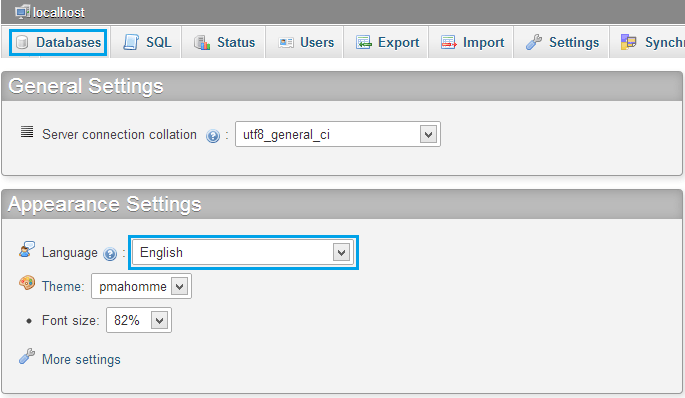The width and height of the screenshot is (685, 398).
Task: Open the Databases tab
Action: coord(58,42)
